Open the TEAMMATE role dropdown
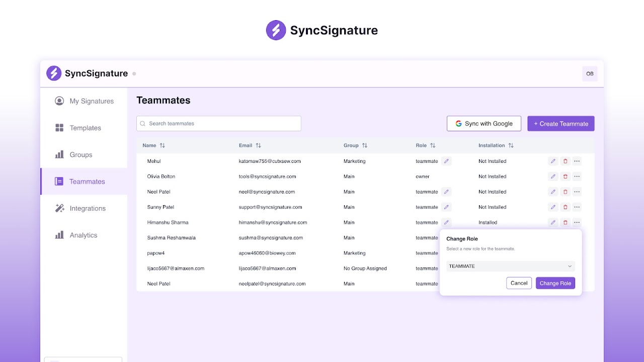This screenshot has width=644, height=362. click(511, 266)
